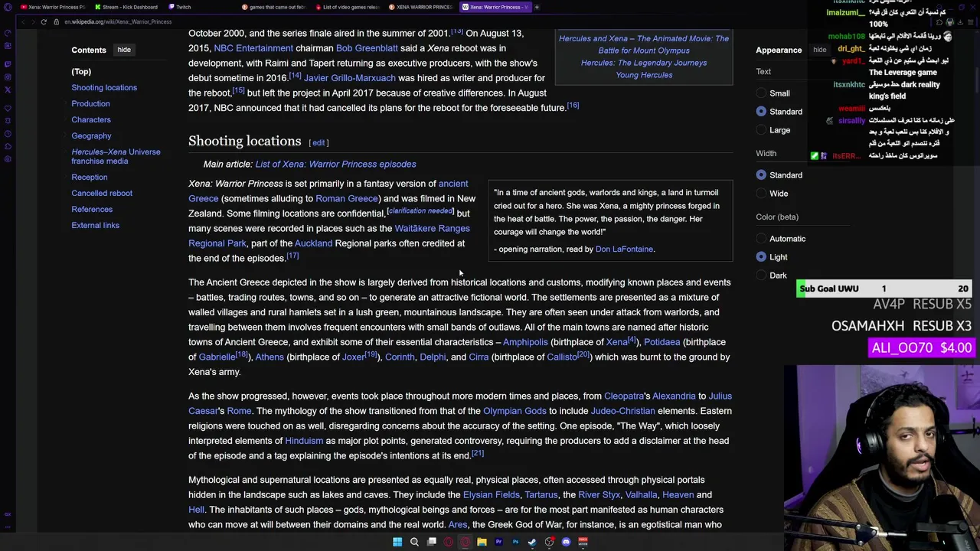Open the NBC Entertainment link
The image size is (980, 551).
(253, 47)
